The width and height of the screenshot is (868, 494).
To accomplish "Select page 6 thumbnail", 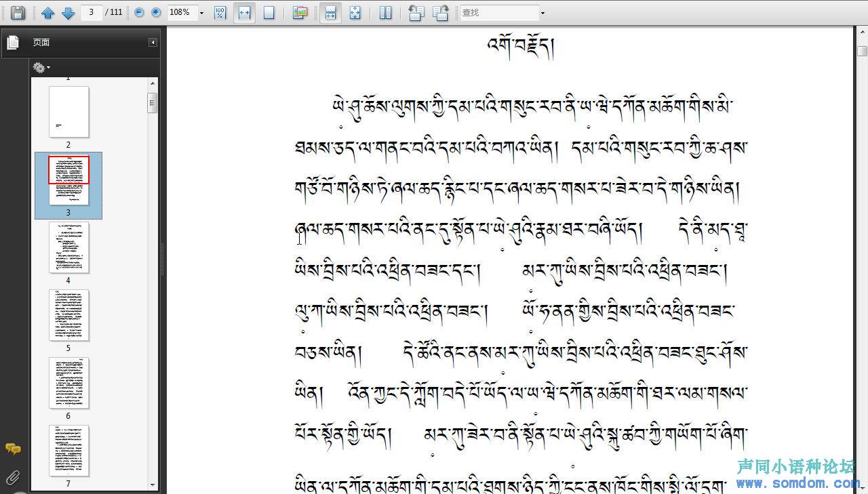I will pyautogui.click(x=68, y=383).
